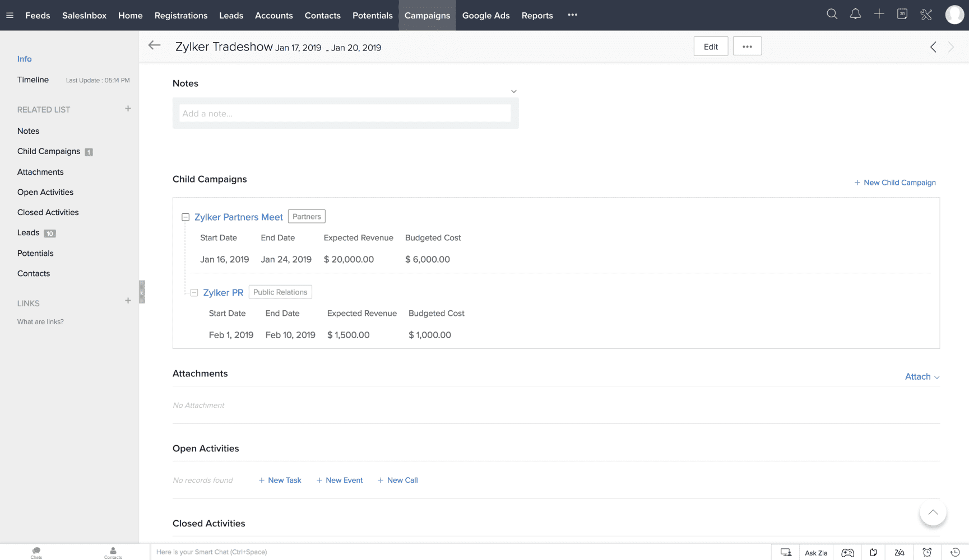Screen dimensions: 969x560
Task: Open the Zia handwriting icon
Action: (x=900, y=552)
